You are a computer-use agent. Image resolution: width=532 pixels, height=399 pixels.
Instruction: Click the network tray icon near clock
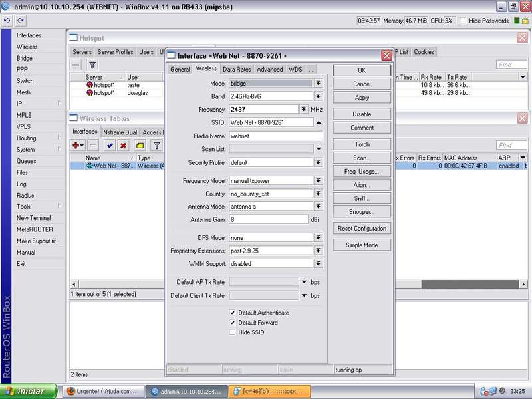[493, 392]
